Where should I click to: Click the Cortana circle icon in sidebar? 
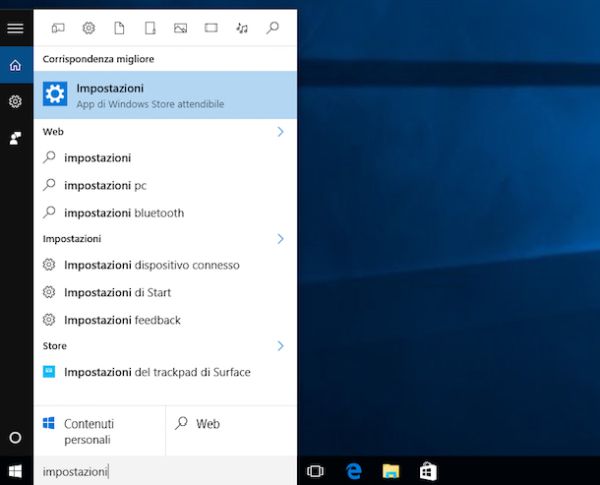point(15,437)
